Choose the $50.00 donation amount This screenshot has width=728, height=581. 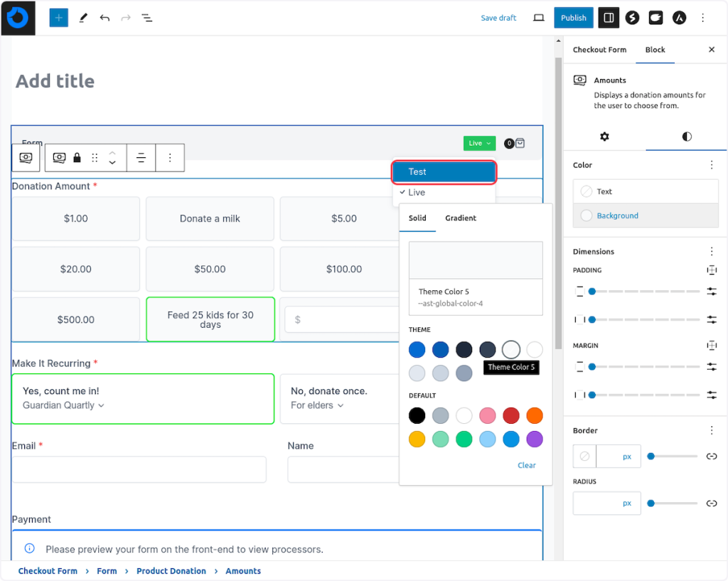[x=210, y=269]
